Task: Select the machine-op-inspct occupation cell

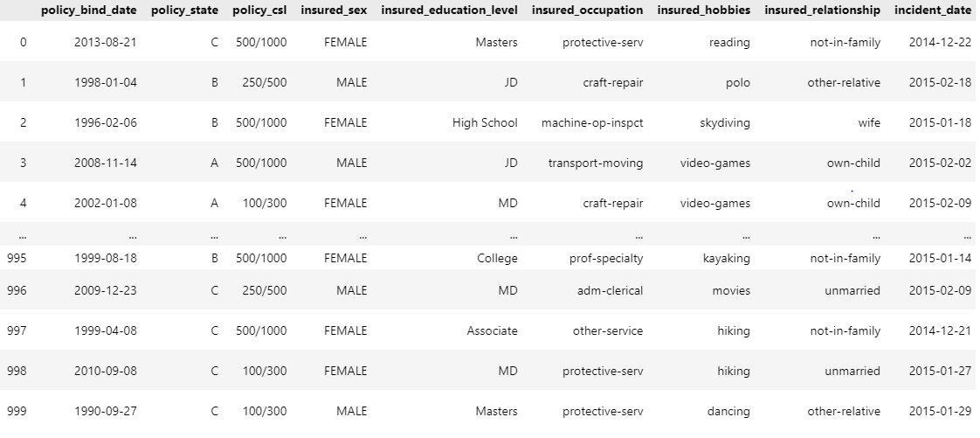Action: click(592, 122)
